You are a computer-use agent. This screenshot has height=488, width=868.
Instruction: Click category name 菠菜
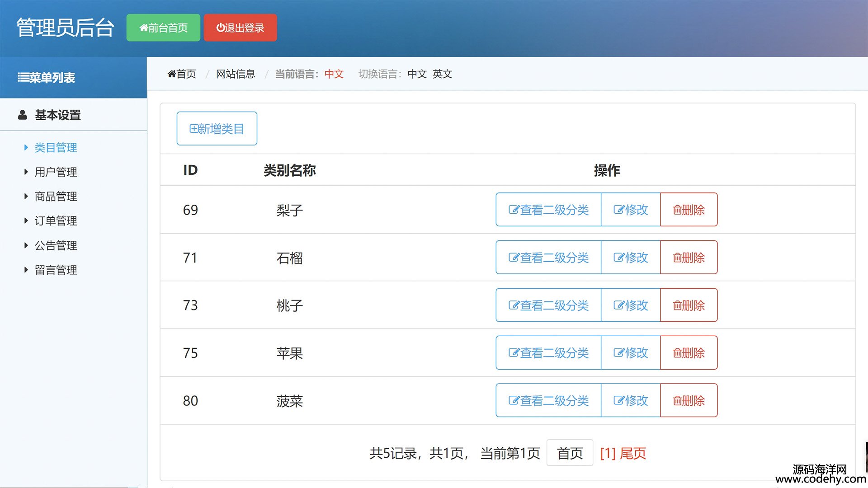pos(290,401)
